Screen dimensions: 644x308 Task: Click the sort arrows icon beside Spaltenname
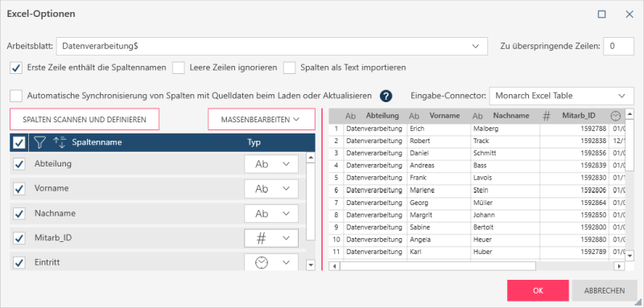[60, 142]
